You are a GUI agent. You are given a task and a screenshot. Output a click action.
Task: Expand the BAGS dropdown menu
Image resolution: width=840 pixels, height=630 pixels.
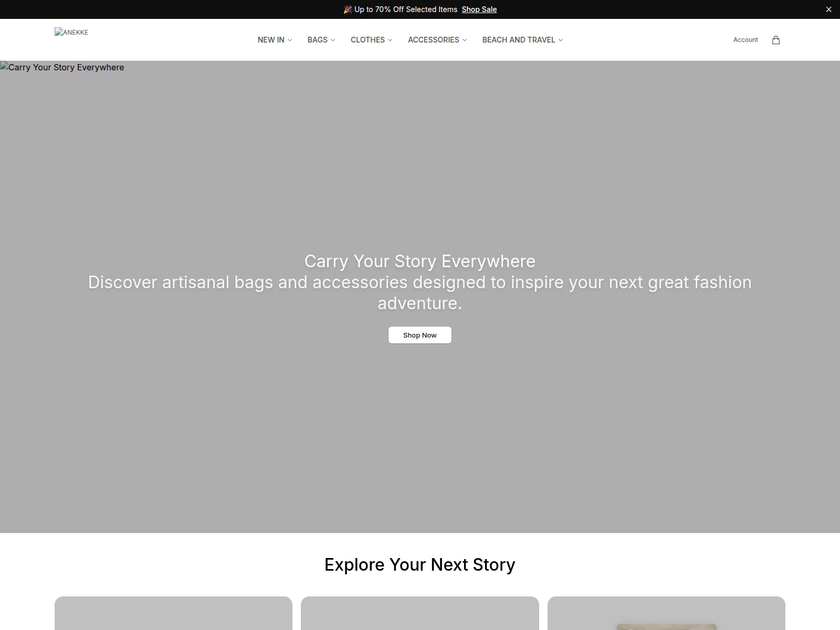(321, 40)
